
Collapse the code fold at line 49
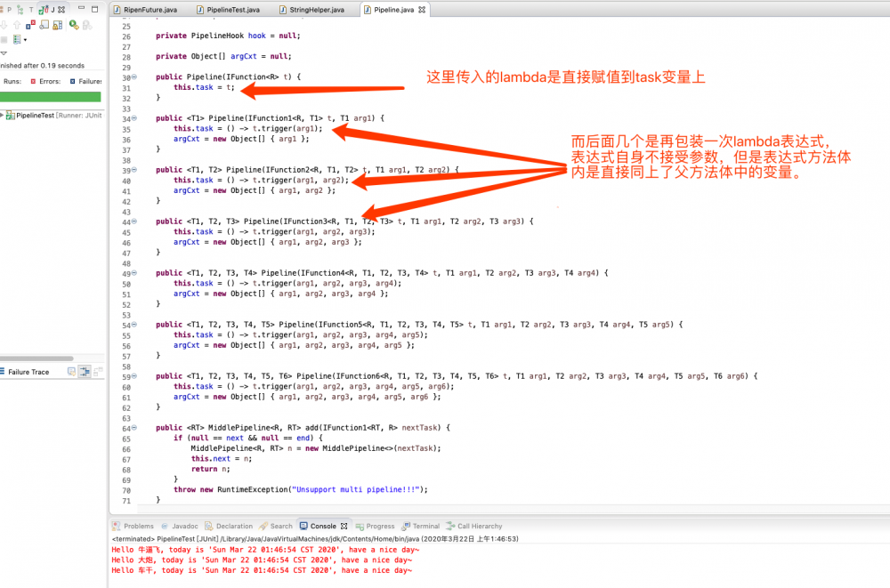(x=134, y=273)
